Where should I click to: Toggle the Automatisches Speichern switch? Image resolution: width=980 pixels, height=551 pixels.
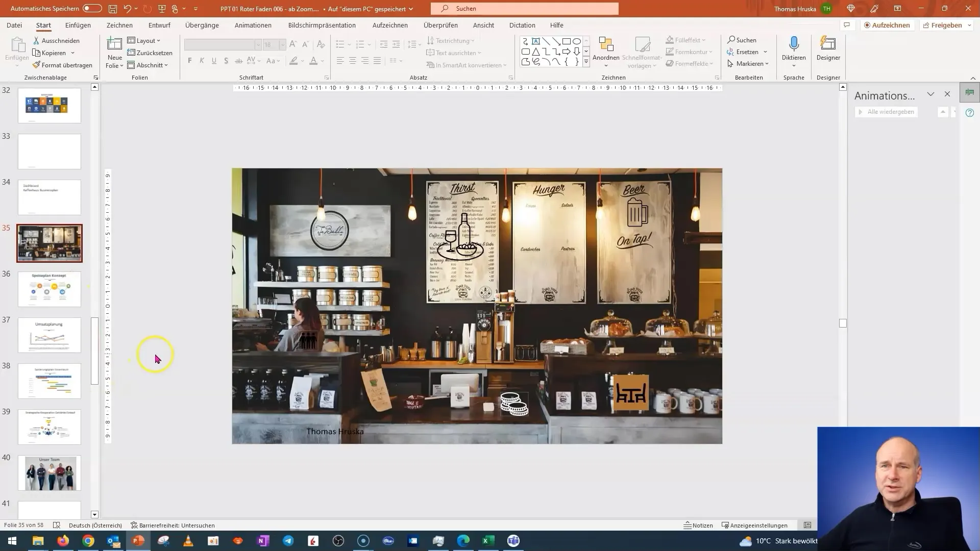[x=92, y=9]
